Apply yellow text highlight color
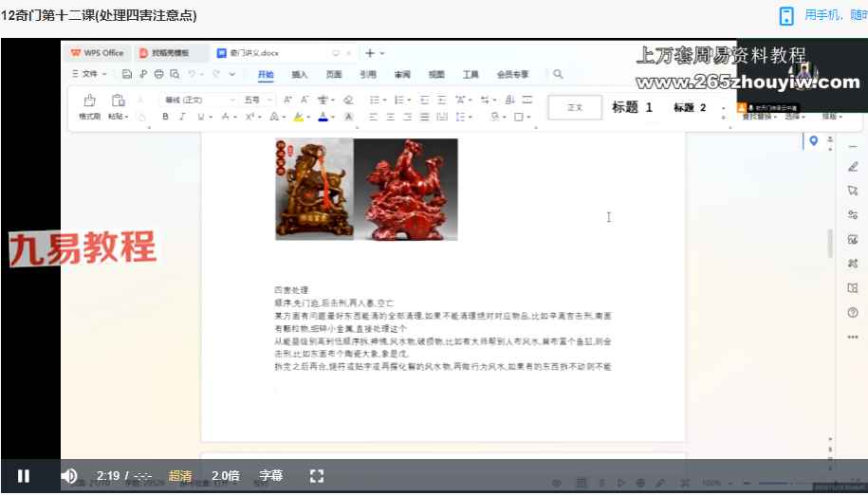Screen dimensions: 868x495 (x=299, y=117)
